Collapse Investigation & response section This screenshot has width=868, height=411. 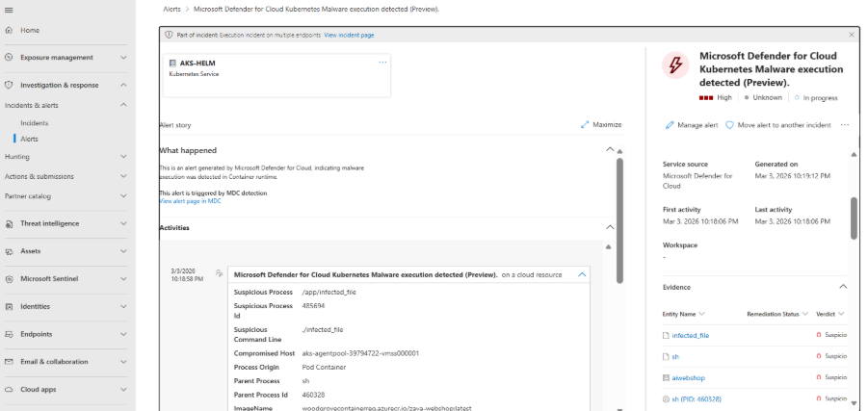tap(123, 86)
